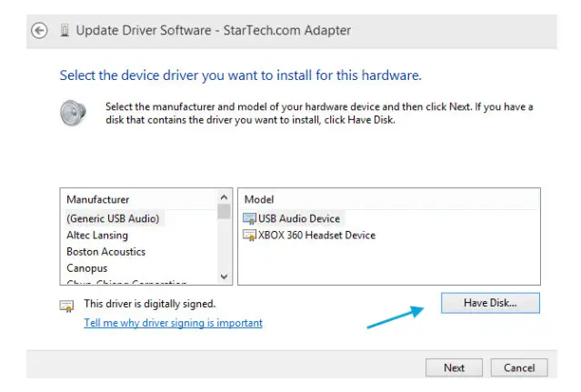
Task: Cancel the driver update
Action: tap(519, 367)
